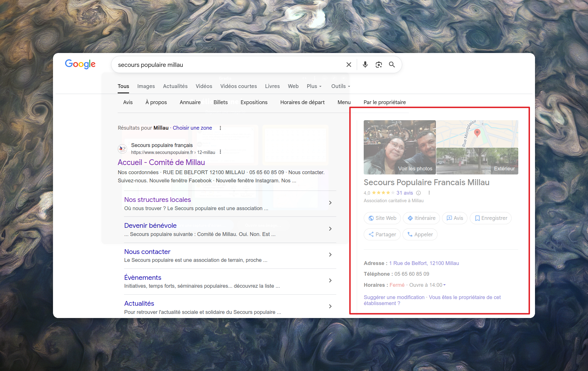This screenshot has height=371, width=588.
Task: Open three-dot options beside the rating
Action: (429, 193)
